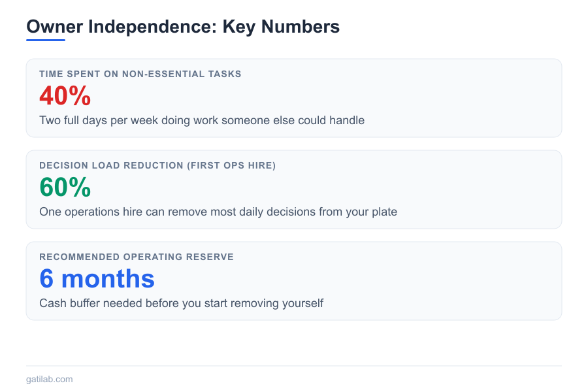Viewport: 588px width, 392px height.
Task: Open the gatilab.com footer link
Action: point(50,379)
